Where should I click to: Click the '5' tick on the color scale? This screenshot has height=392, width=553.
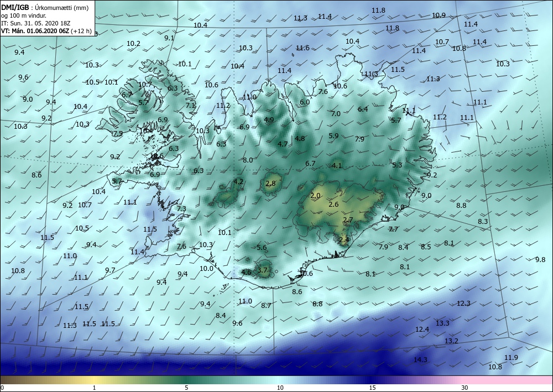pyautogui.click(x=186, y=388)
